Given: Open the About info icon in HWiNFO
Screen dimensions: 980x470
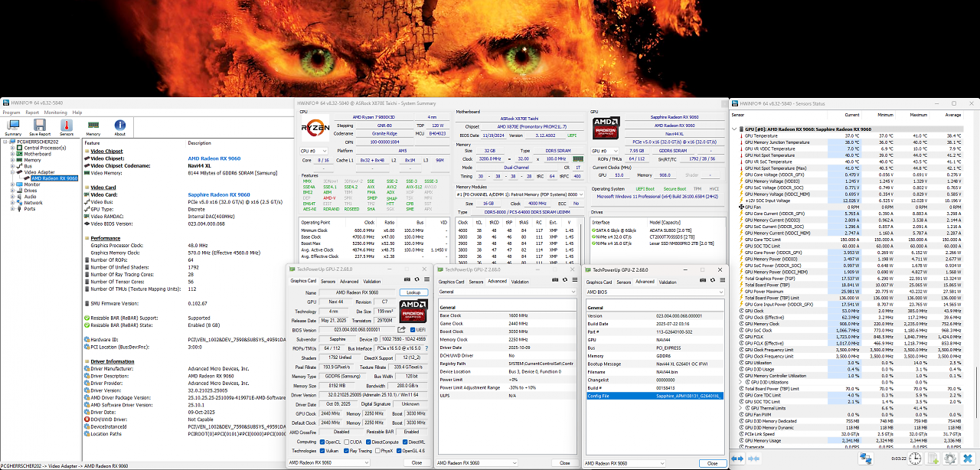Looking at the screenshot, I should pyautogui.click(x=119, y=127).
